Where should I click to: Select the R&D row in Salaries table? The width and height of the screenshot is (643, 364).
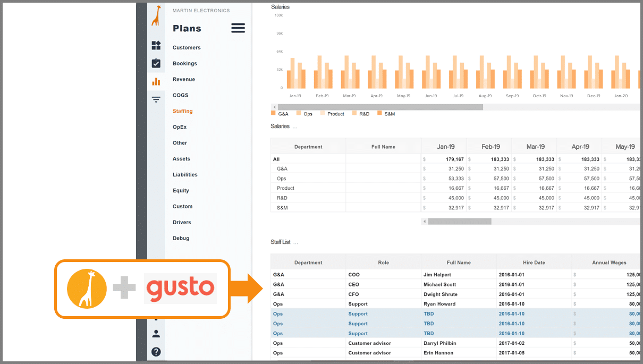455,198
